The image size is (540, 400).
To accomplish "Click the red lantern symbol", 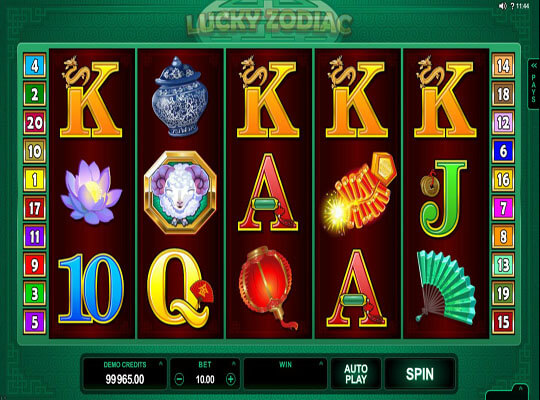I will (267, 288).
